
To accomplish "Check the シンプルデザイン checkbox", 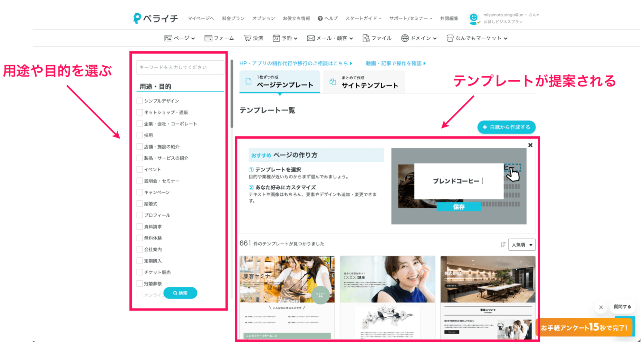I will coord(139,101).
